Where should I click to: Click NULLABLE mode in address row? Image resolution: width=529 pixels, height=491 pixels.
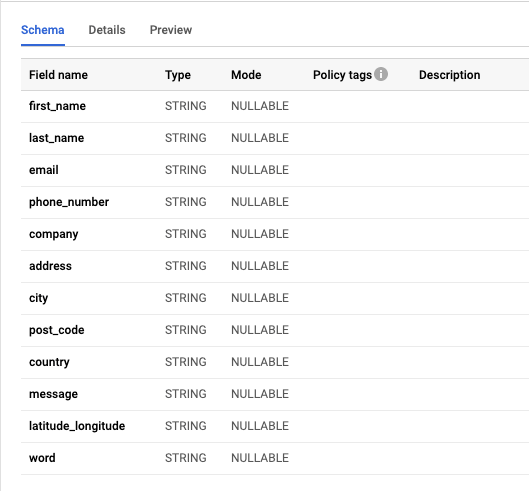click(x=260, y=266)
